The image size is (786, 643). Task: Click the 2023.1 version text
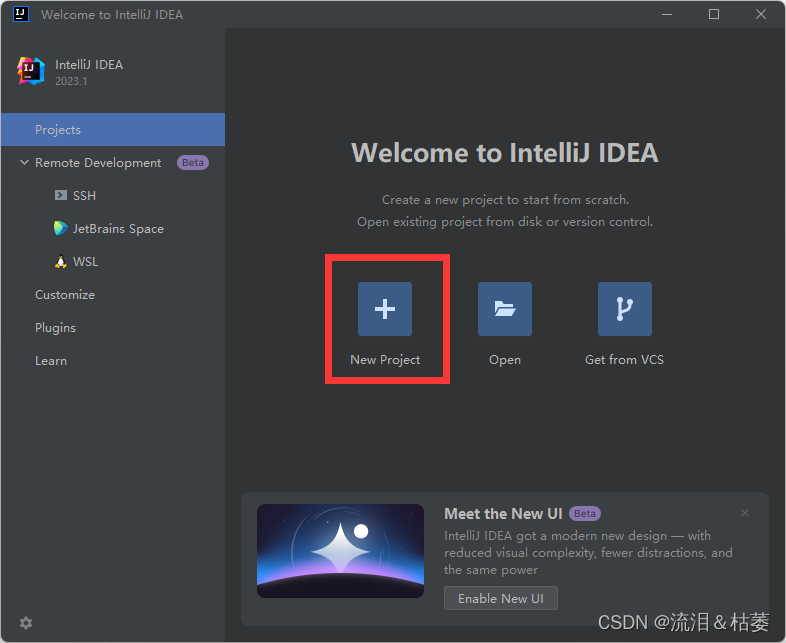71,81
